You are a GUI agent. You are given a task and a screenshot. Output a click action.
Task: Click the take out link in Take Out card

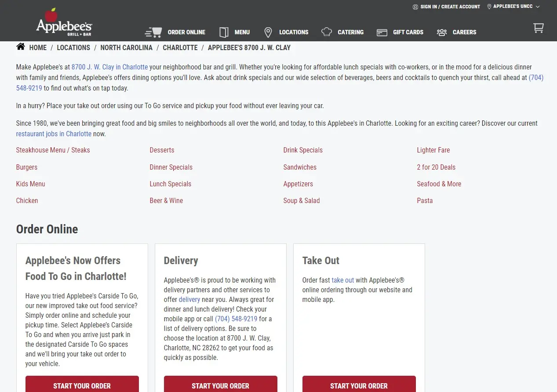pyautogui.click(x=343, y=280)
